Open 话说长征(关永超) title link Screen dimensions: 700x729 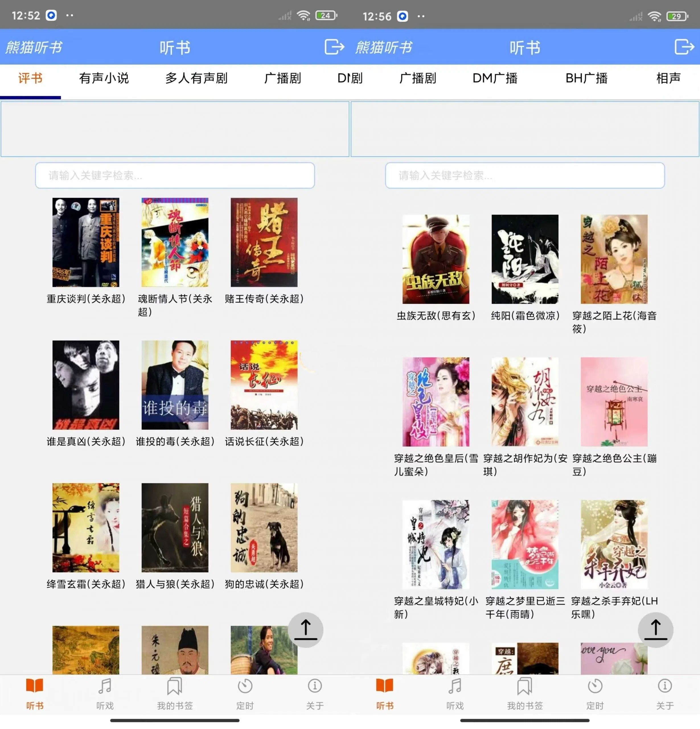[x=264, y=441]
